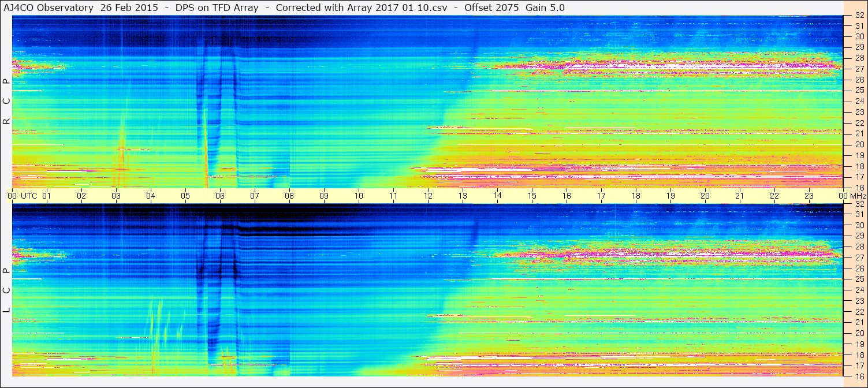This screenshot has width=868, height=388.
Task: Select hour 21 on the time axis
Action: [740, 196]
